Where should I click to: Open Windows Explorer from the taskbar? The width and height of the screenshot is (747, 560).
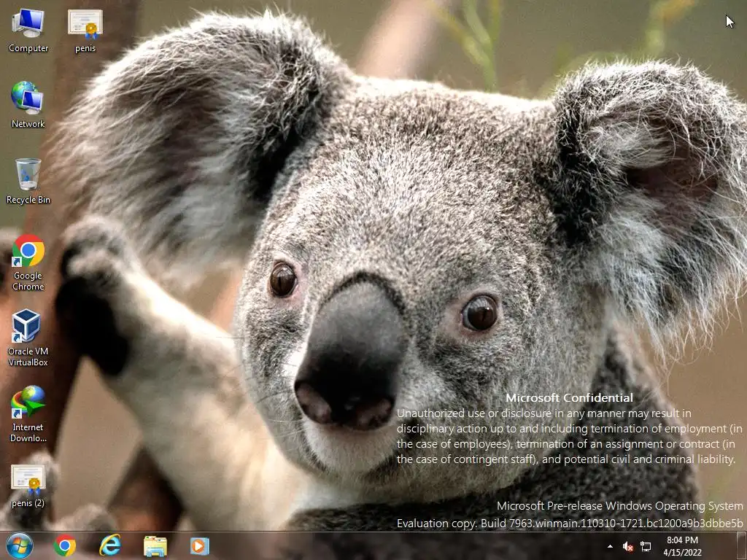coord(155,545)
